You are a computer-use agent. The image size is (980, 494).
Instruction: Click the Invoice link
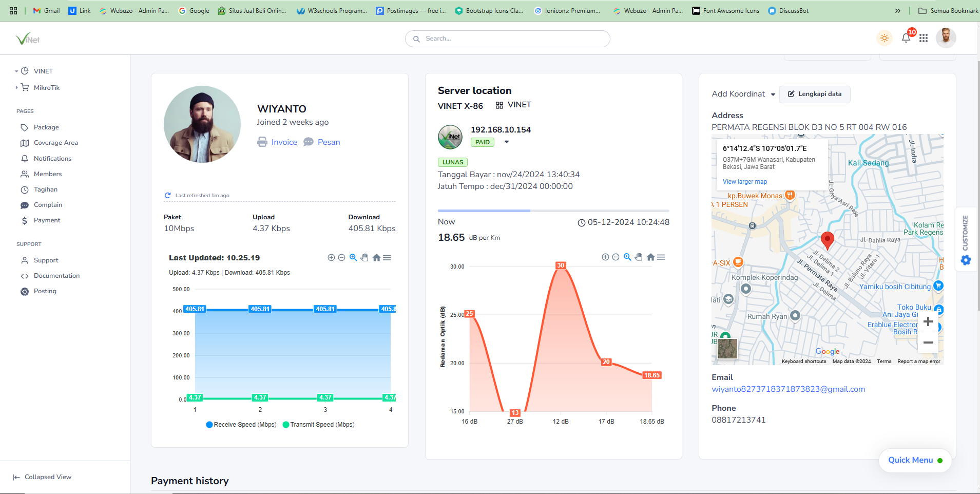(x=277, y=142)
